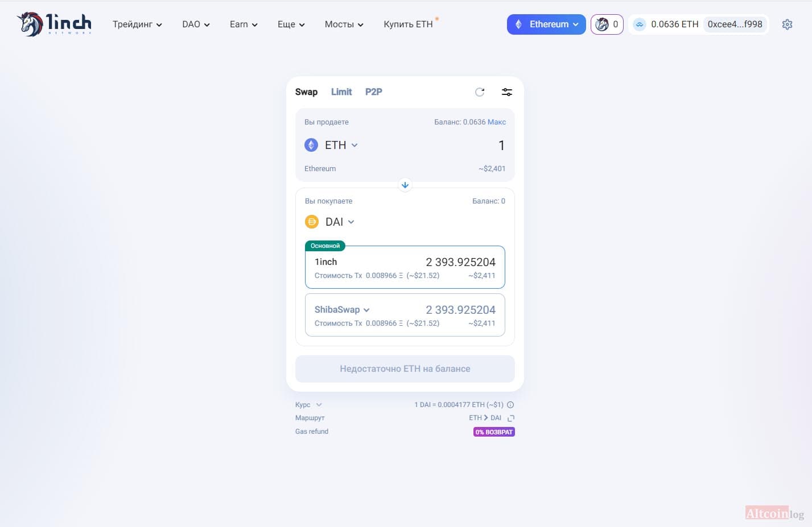Open the Ethereum network selector

546,24
